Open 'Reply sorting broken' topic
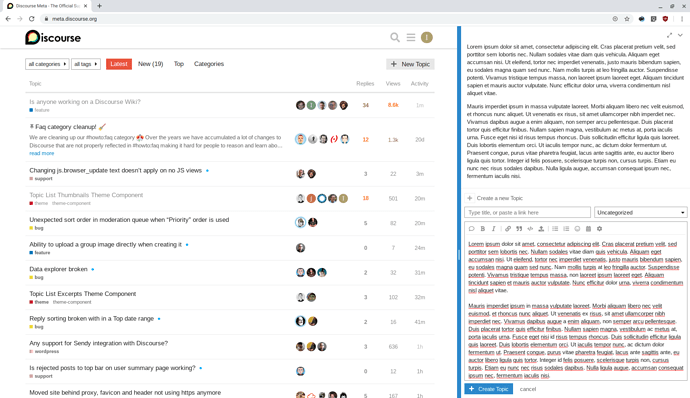Viewport: 690px width, 398px height. tap(92, 318)
